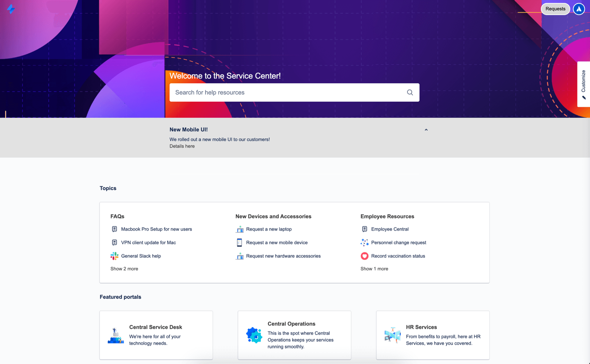Click the laptop icon for requesting a new laptop

240,229
